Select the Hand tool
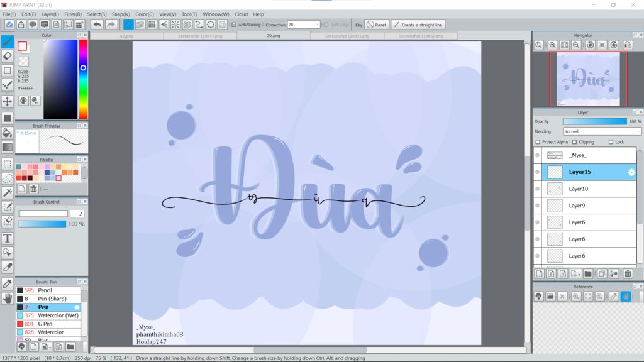644x362 pixels. point(8,299)
